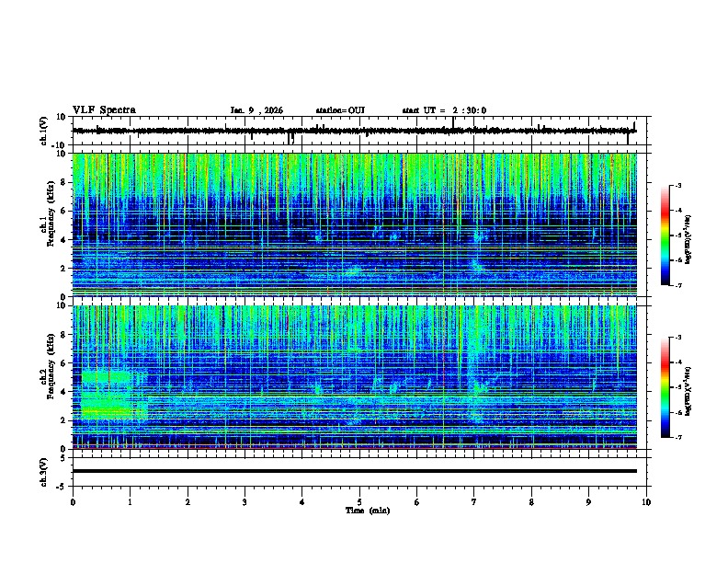Click the -7 label on ch.2 color scale
This screenshot has width=728, height=563.
point(677,437)
